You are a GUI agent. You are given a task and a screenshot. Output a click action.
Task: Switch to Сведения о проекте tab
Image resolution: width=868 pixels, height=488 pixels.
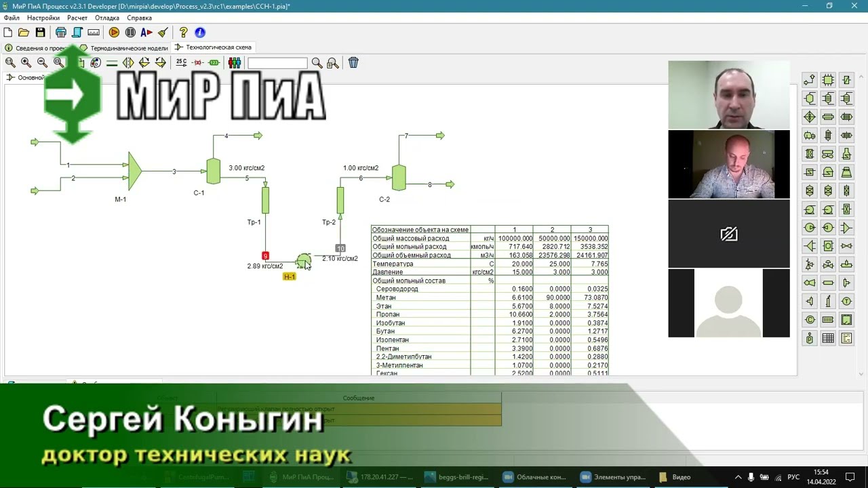point(35,48)
